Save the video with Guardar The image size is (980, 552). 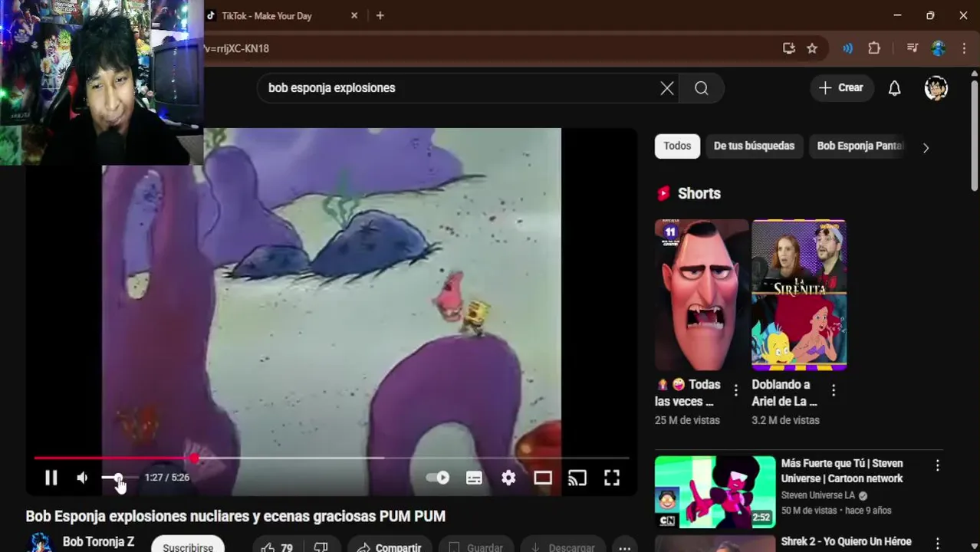tap(475, 546)
